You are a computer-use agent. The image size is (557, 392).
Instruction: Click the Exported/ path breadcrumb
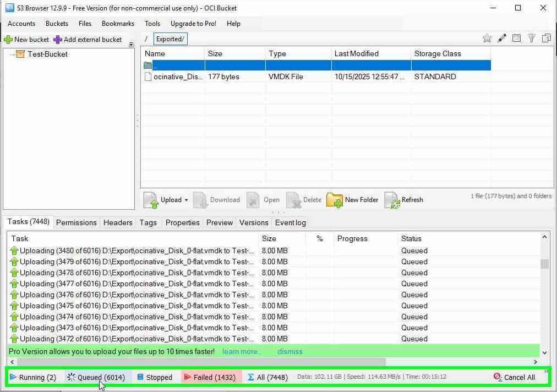[170, 39]
